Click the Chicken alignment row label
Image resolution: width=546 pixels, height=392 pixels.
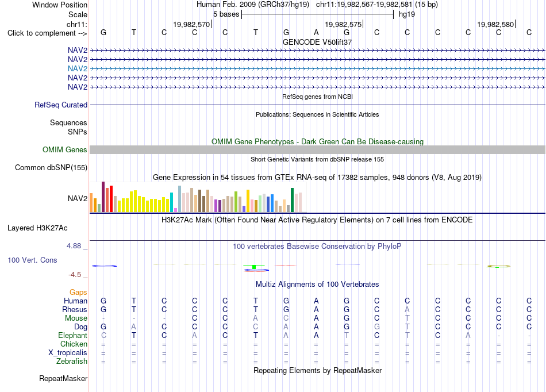pos(74,344)
